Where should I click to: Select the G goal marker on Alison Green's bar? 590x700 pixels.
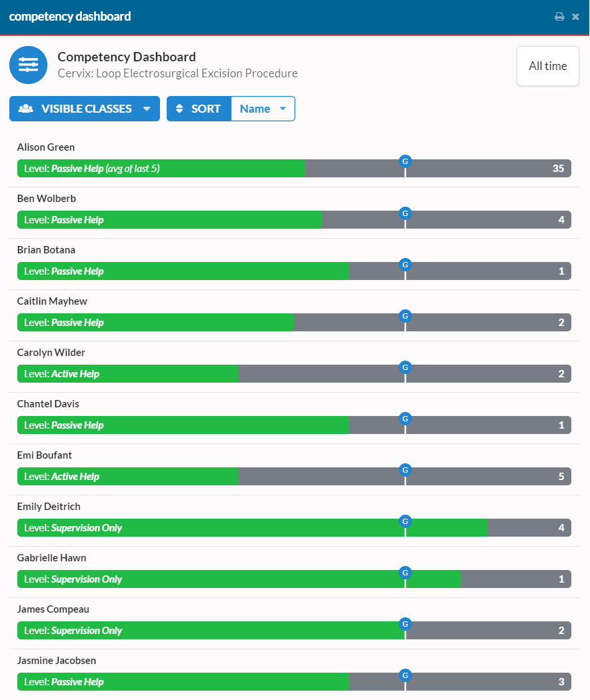(x=405, y=161)
